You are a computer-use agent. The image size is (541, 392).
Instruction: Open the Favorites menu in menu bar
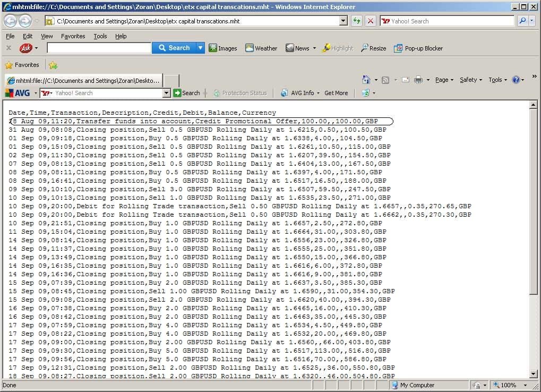pos(73,36)
